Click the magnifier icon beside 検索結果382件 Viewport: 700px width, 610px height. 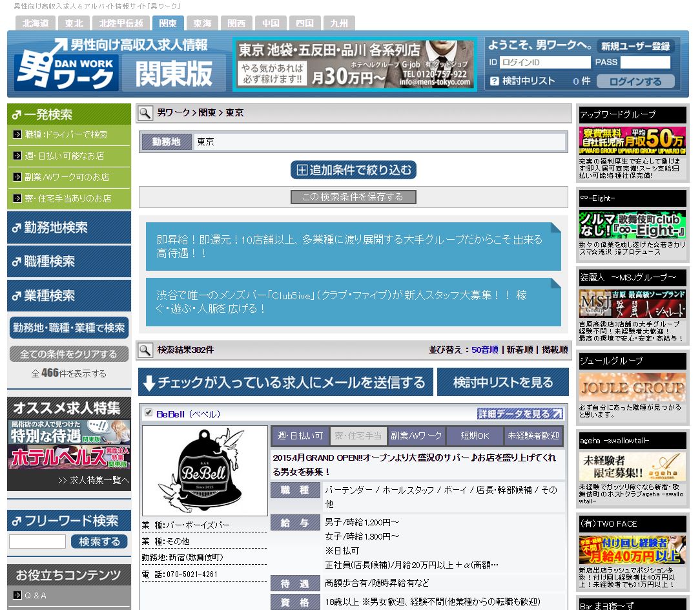pos(145,350)
